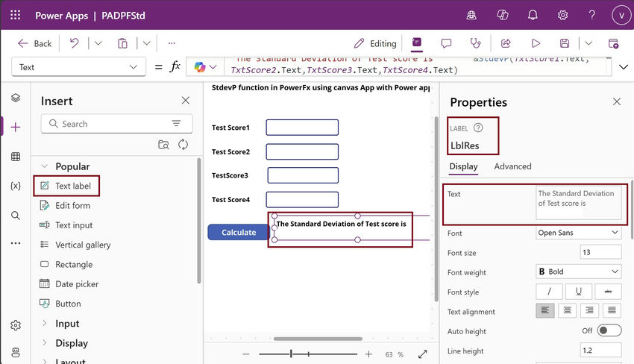Close the Insert panel
Image resolution: width=634 pixels, height=364 pixels.
[x=185, y=100]
